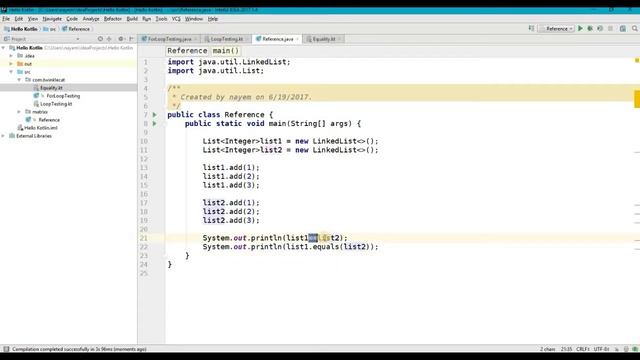The width and height of the screenshot is (640, 360).
Task: Click the Make Project build arrows icon
Action: 531,29
